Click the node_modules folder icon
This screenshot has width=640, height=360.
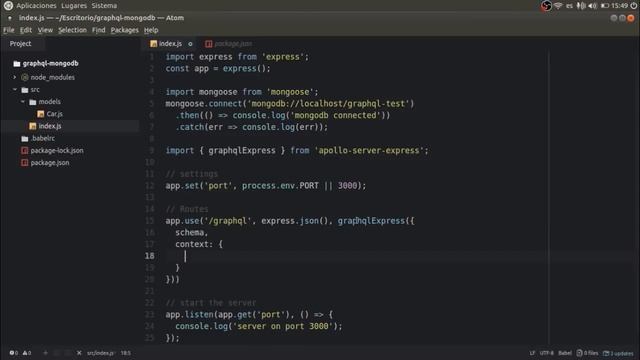click(25, 77)
